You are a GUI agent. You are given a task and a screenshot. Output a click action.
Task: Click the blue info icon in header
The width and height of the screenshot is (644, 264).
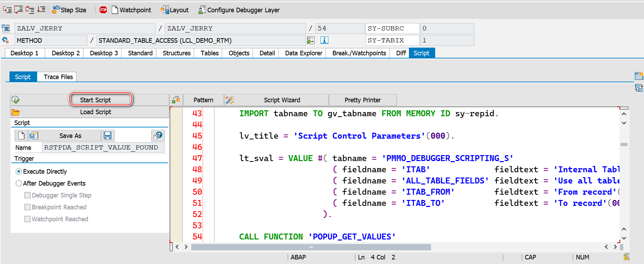(x=324, y=40)
